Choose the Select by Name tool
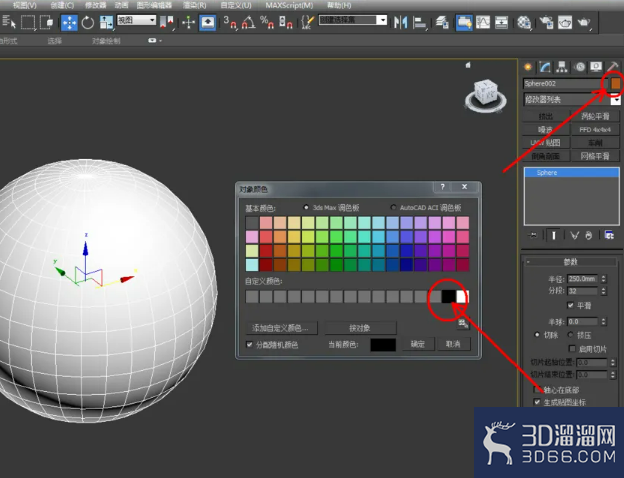Image resolution: width=624 pixels, height=478 pixels. click(8, 22)
